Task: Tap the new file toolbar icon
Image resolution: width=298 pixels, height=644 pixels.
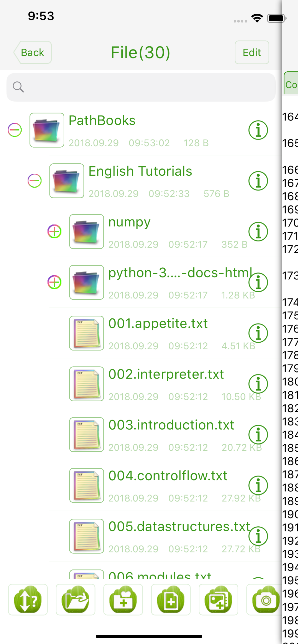Action: point(171,599)
